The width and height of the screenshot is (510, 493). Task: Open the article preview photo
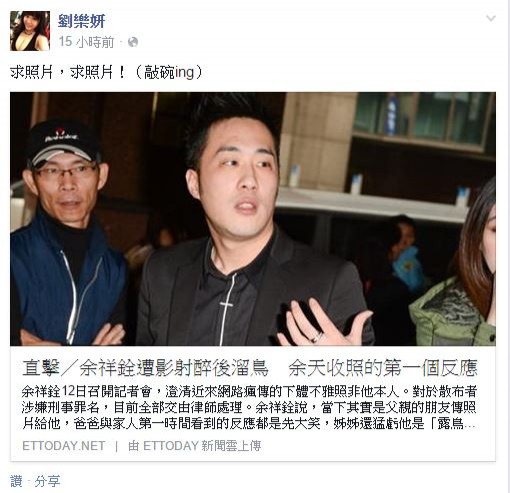253,219
